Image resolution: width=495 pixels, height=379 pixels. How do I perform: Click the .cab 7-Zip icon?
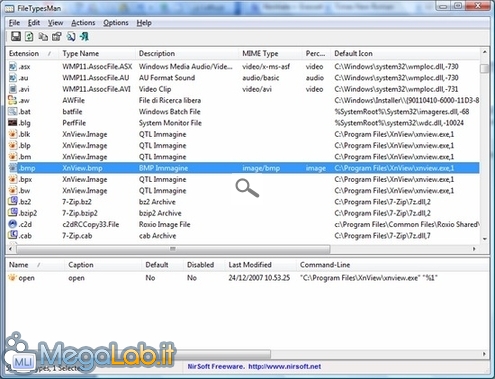click(13, 235)
